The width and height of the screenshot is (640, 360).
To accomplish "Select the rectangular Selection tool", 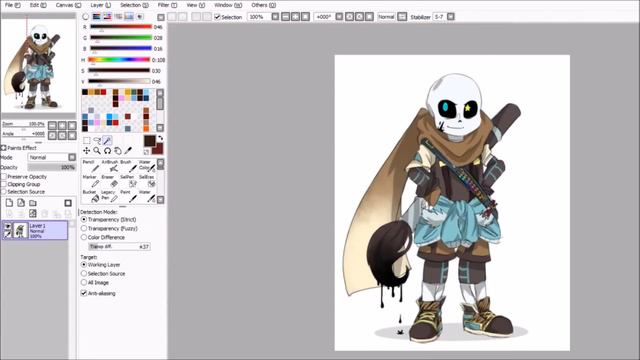I will point(87,140).
